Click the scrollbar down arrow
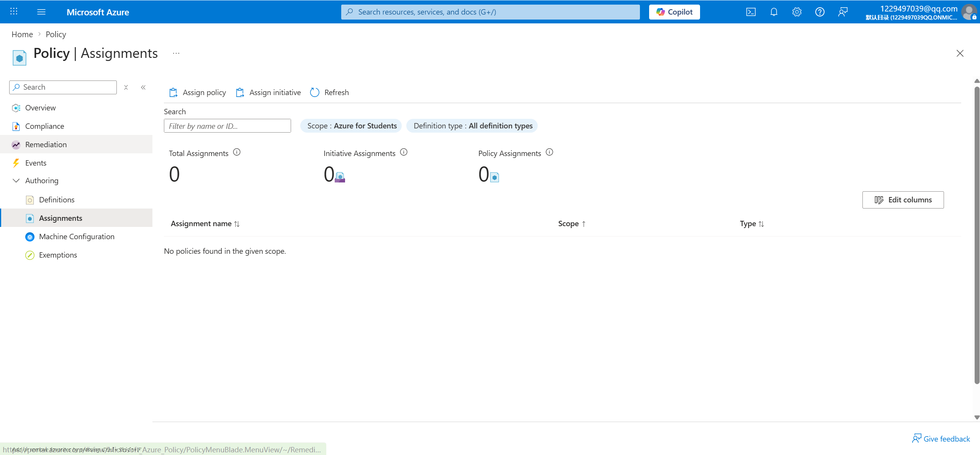The width and height of the screenshot is (980, 455). click(977, 417)
